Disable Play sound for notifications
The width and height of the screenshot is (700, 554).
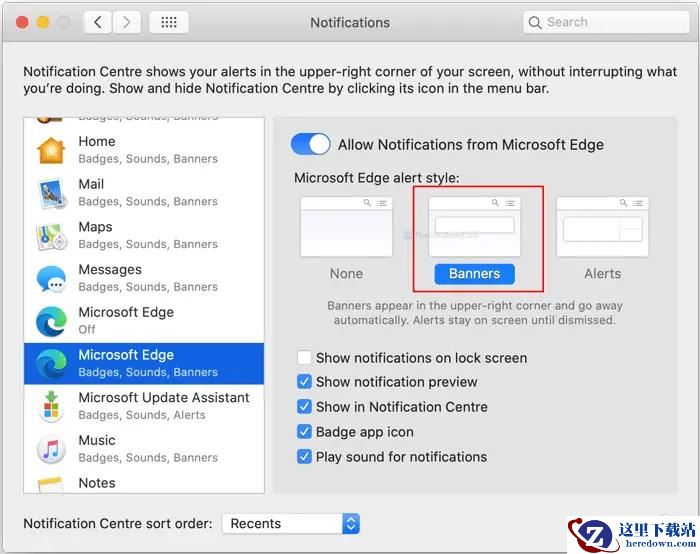pyautogui.click(x=304, y=457)
